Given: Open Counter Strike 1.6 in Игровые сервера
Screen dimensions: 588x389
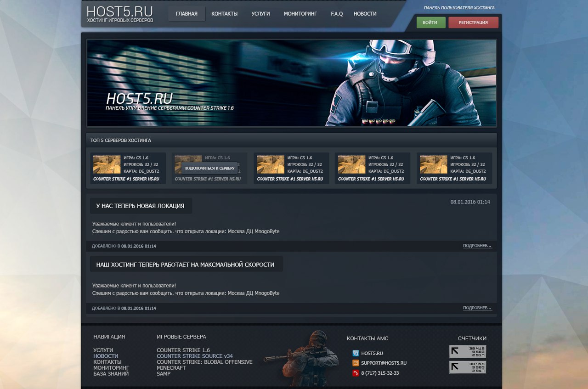Looking at the screenshot, I should pos(183,350).
